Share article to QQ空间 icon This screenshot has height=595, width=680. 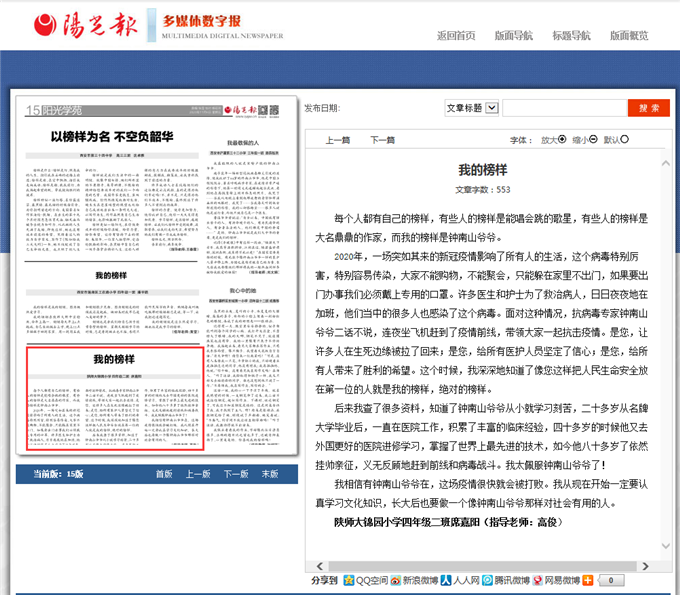pyautogui.click(x=349, y=580)
